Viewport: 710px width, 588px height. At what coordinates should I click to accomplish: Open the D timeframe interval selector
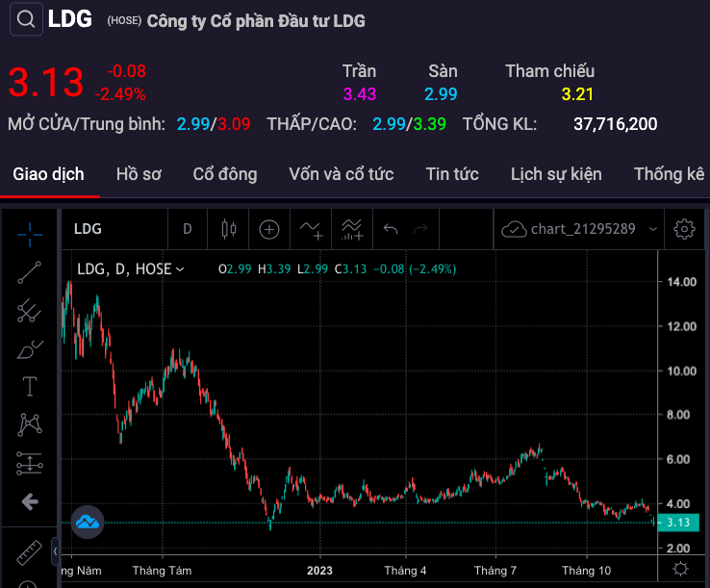pos(188,229)
